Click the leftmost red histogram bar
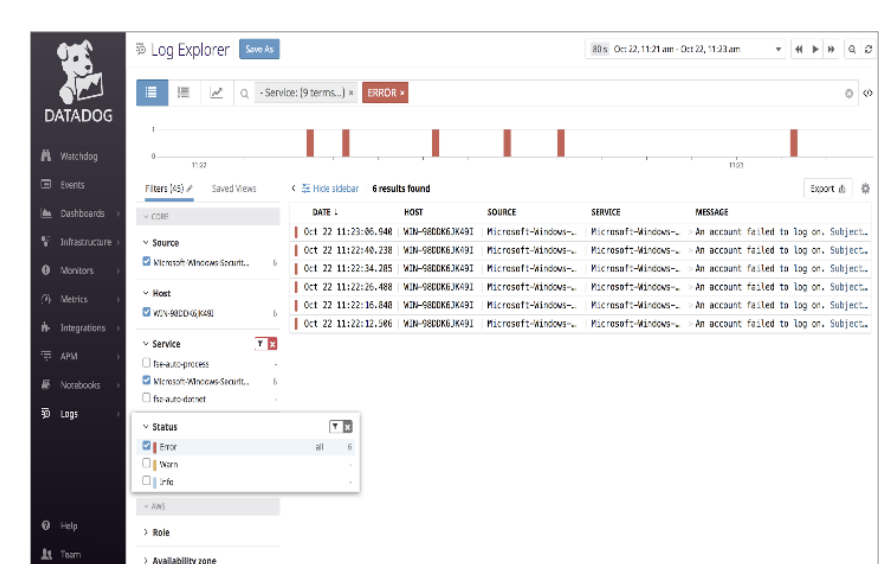Image resolution: width=891 pixels, height=564 pixels. point(310,143)
